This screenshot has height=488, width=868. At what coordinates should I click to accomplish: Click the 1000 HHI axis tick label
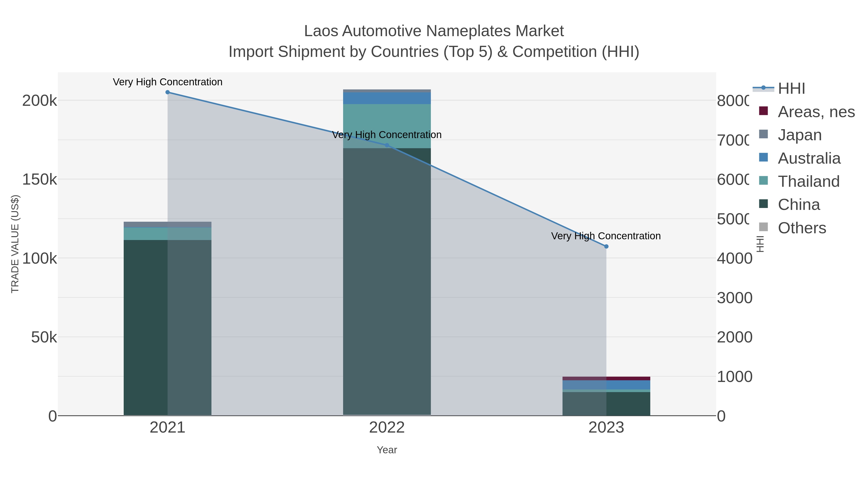(x=735, y=376)
